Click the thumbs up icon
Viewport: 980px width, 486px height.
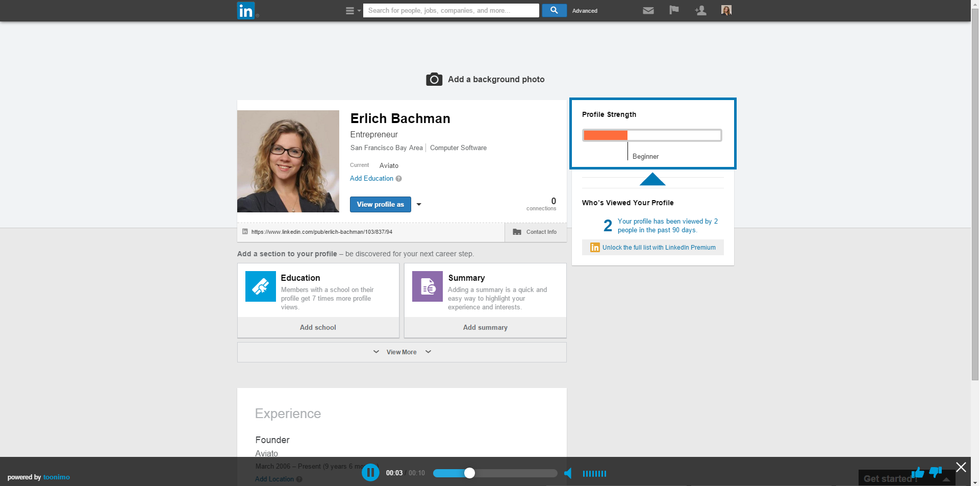(x=918, y=473)
